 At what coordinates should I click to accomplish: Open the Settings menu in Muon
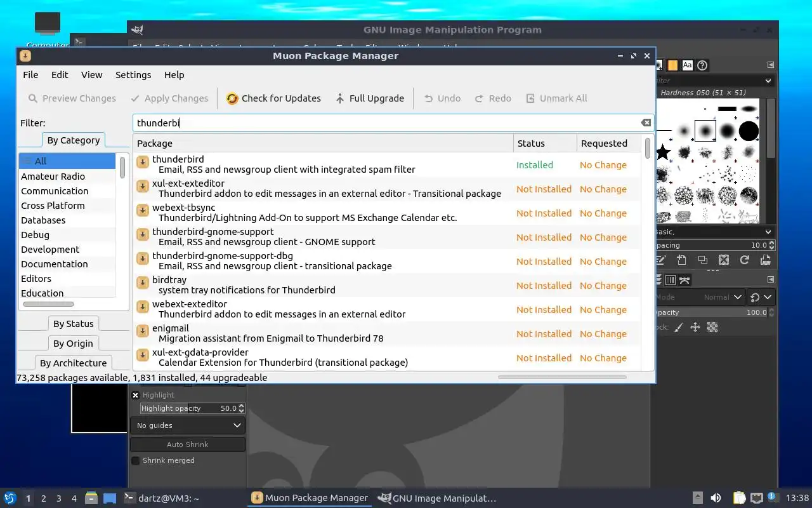point(133,75)
